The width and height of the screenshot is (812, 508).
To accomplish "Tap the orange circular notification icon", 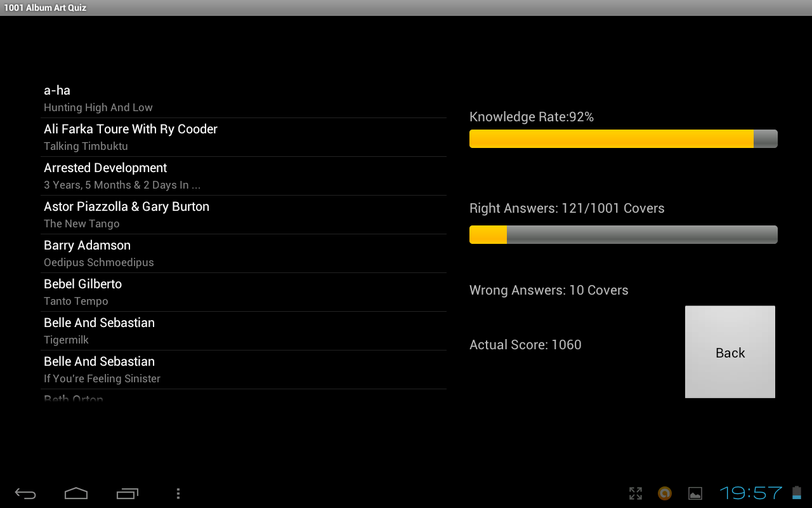I will click(665, 493).
